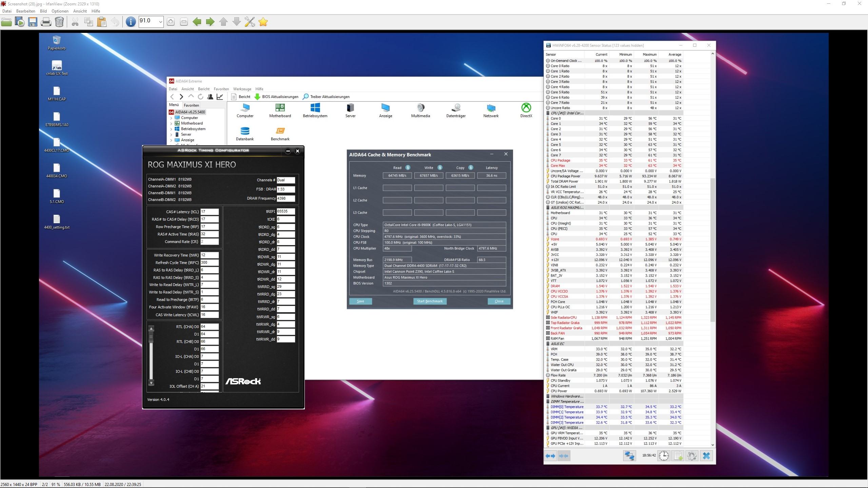Open HWiNFO sensor settings gear icon
Viewport: 868px width, 488px height.
pos(692,456)
